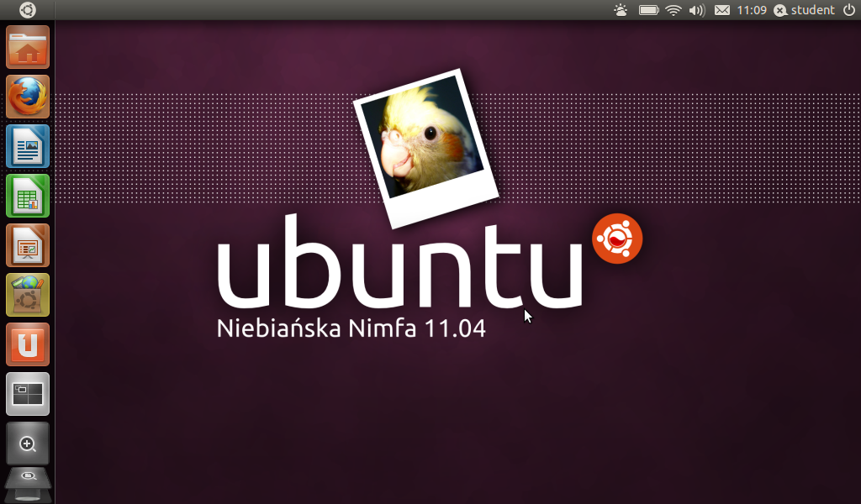Open the Applications lens magnifier icon
The image size is (861, 504).
click(28, 443)
